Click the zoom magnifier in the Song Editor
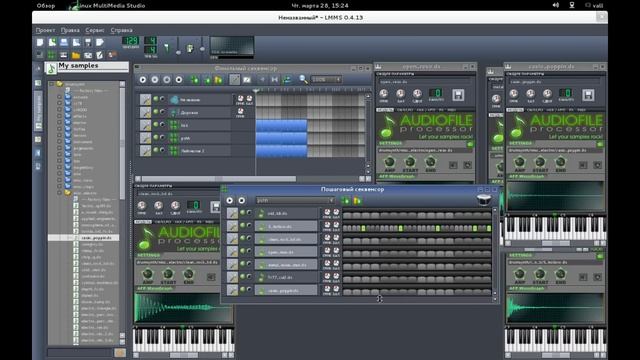640x360 pixels. 303,79
